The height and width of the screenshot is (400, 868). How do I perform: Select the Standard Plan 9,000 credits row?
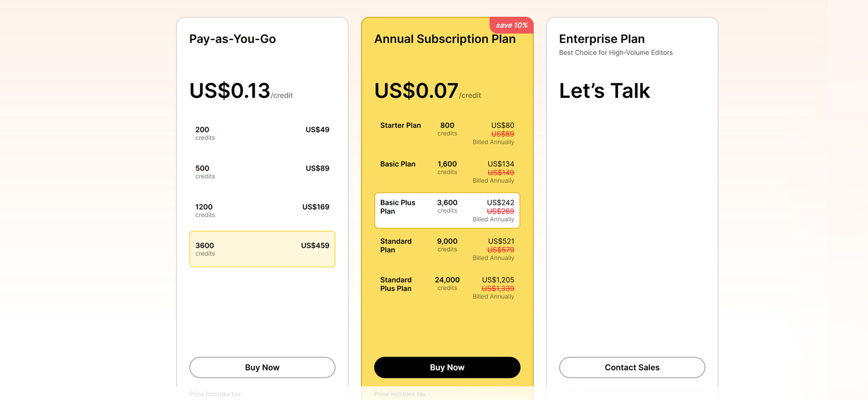447,249
